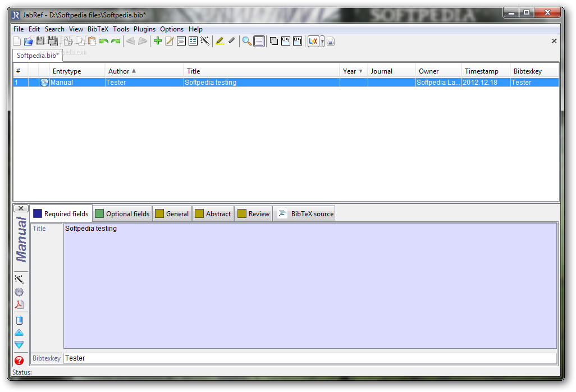This screenshot has width=576, height=392.
Task: Open dropdown arrow beside LyX button
Action: 322,41
